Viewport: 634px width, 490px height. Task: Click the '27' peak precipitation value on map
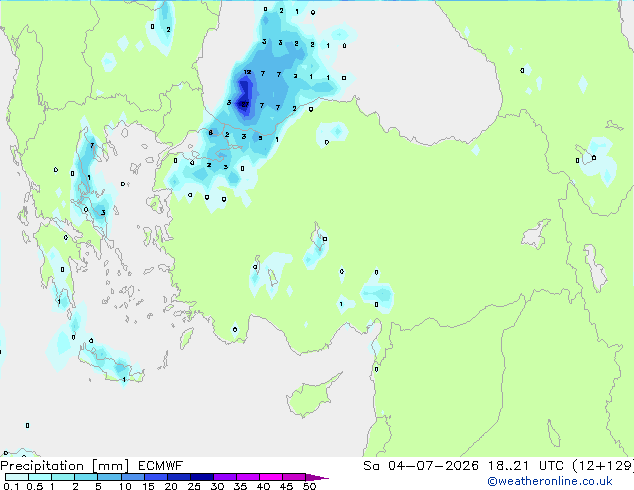[245, 104]
